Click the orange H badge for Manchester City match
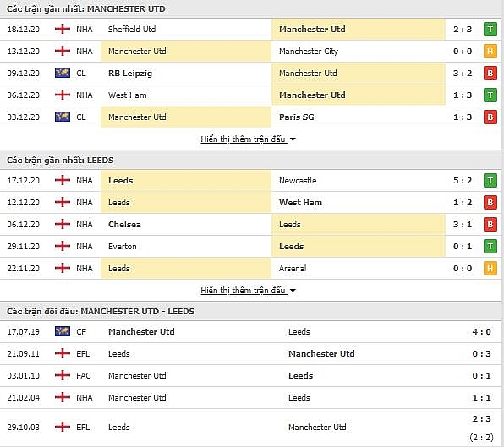504x447 pixels. click(x=490, y=51)
